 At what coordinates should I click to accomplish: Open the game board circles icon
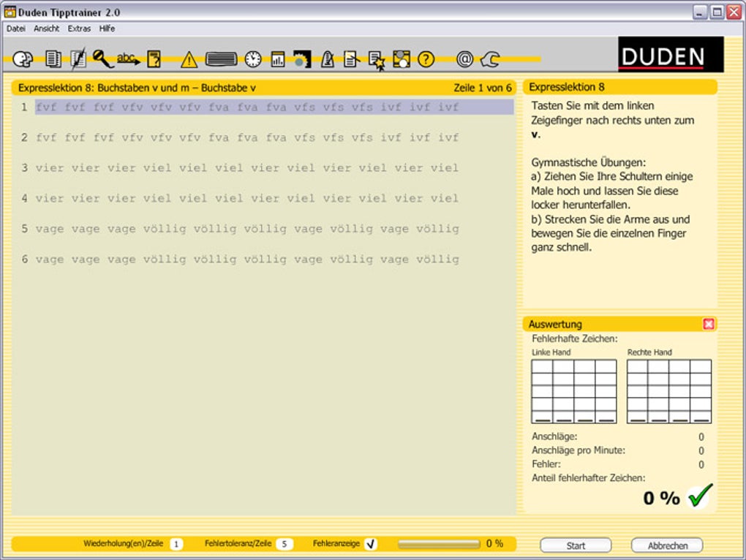402,59
